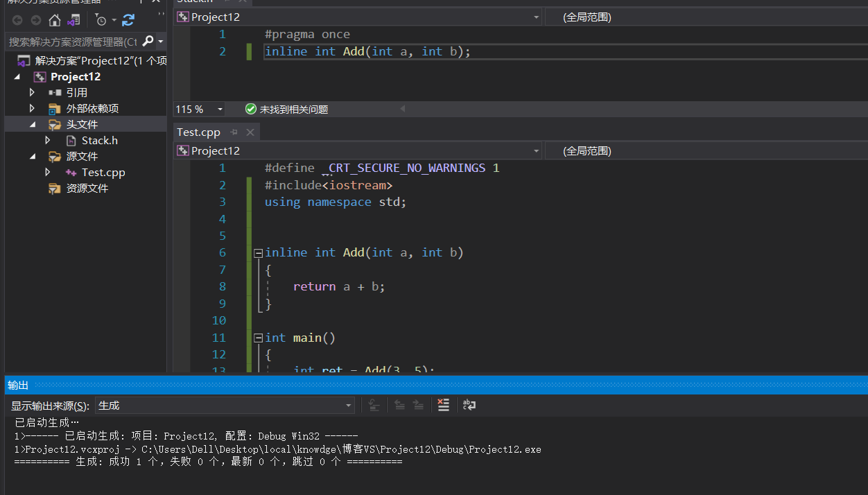Click the magnifier search icon

[147, 42]
